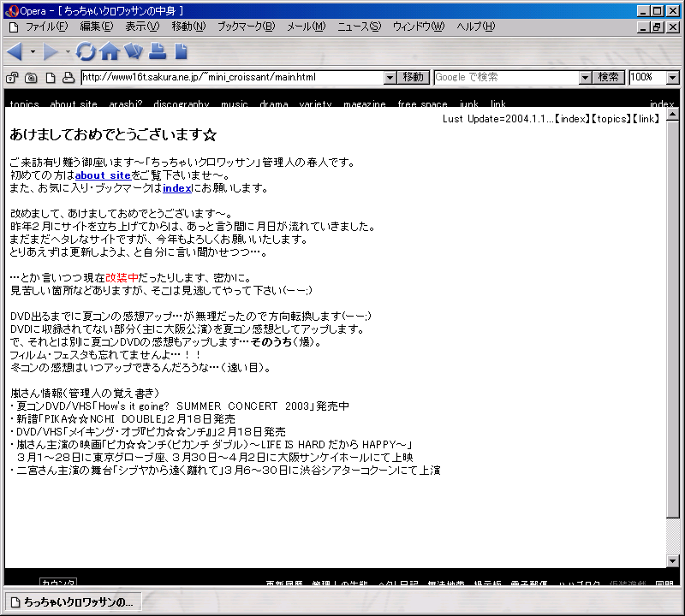Image resolution: width=685 pixels, height=616 pixels.
Task: Open the ファイル(F) menu
Action: [47, 27]
